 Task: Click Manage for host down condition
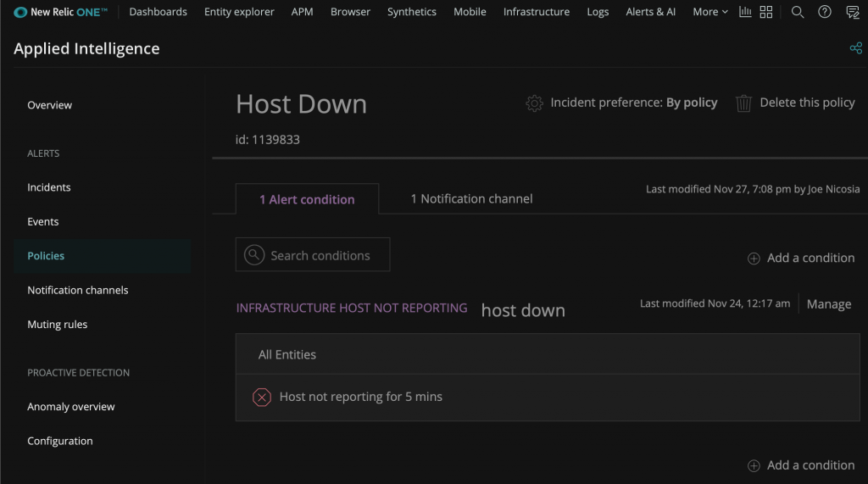pos(829,304)
